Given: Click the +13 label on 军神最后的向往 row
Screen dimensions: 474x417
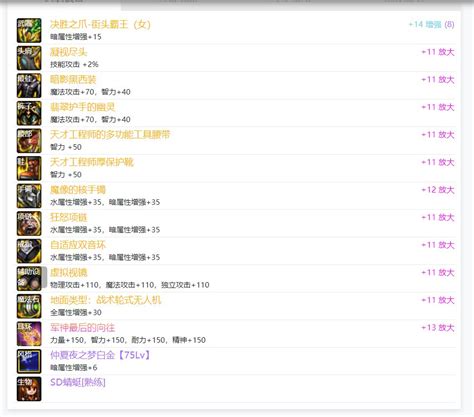Looking at the screenshot, I should click(438, 327).
